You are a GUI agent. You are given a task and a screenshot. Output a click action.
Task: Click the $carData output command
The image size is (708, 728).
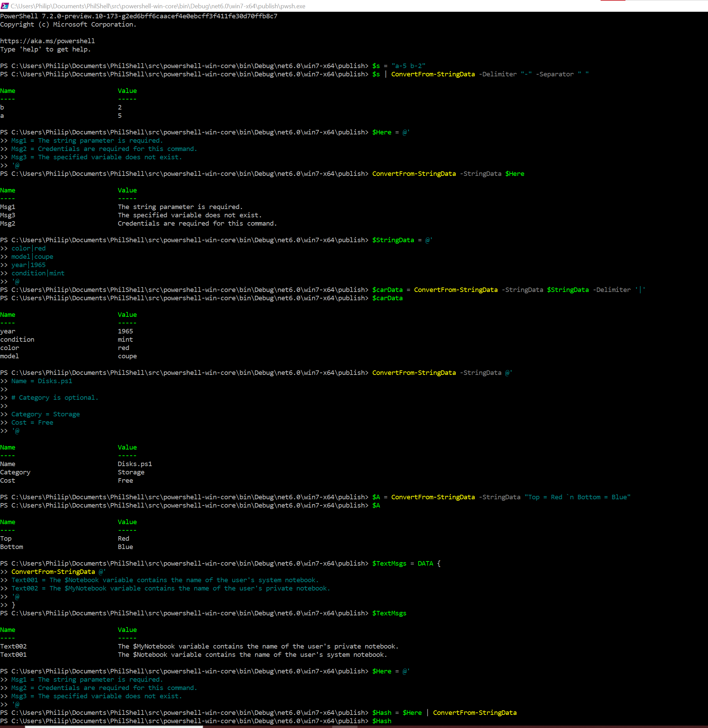point(388,297)
